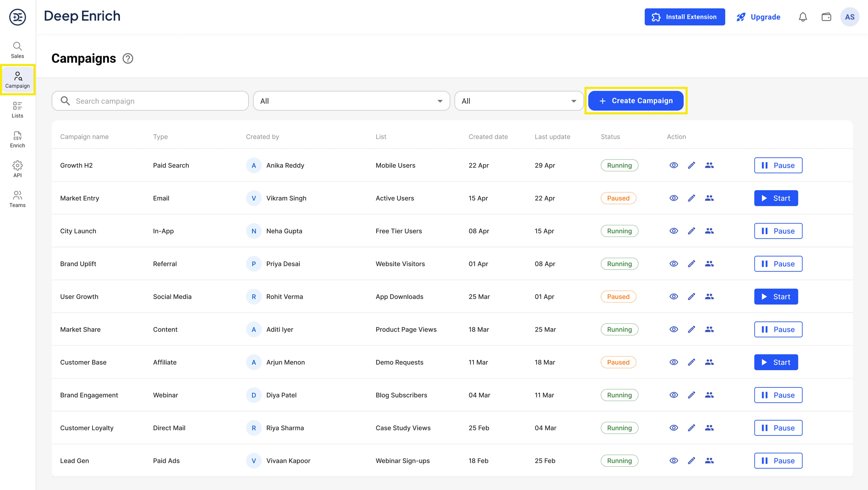
Task: View the City Launch campaign eye icon
Action: tap(674, 231)
